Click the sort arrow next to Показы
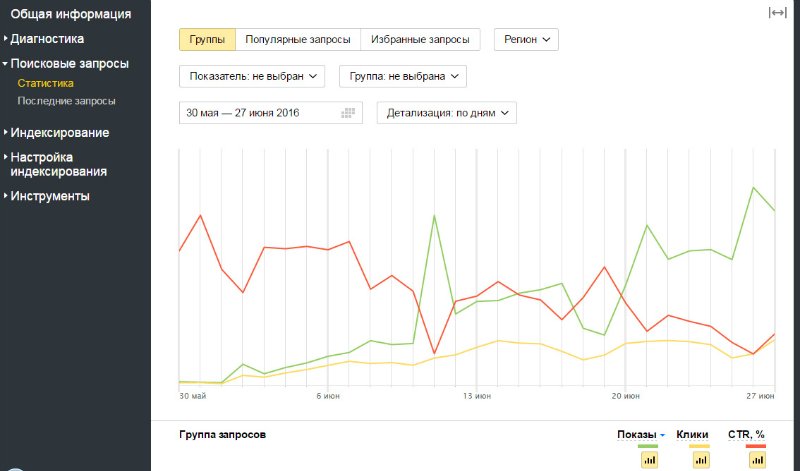Screen dimensions: 800x471 [662, 435]
